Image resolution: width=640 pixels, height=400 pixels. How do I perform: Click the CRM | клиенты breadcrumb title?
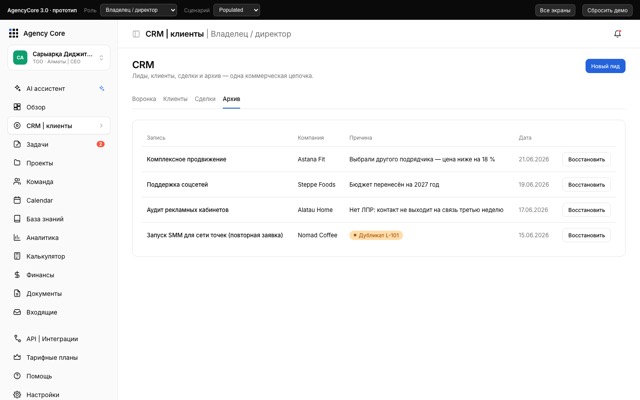tap(175, 34)
